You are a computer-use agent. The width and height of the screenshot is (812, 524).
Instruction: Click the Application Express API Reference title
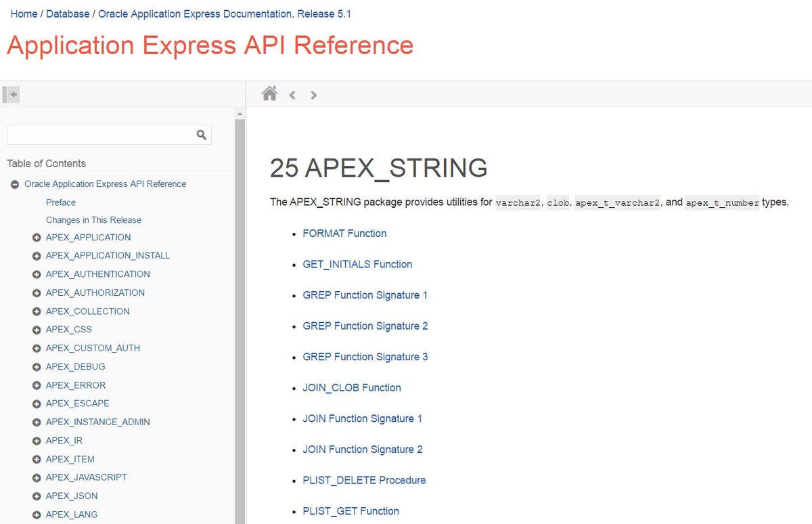[x=210, y=45]
